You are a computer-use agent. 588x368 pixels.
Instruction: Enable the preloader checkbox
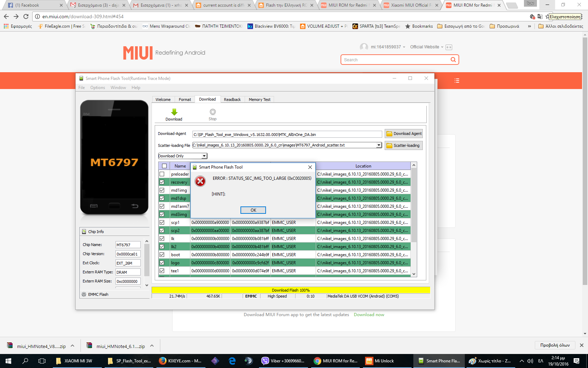pos(162,174)
